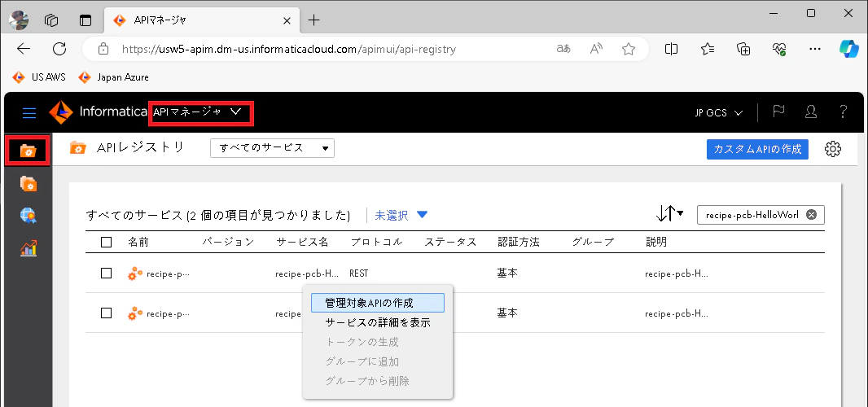Open the help question mark icon
Viewport: 868px width, 407px height.
coord(843,112)
